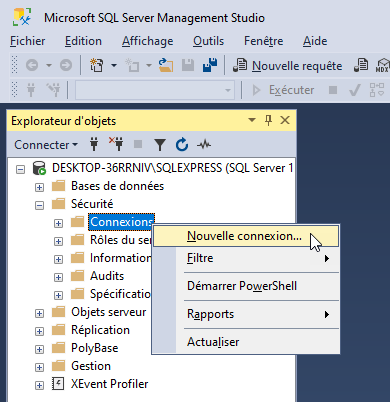The image size is (390, 402).
Task: Expand the Gestion folder
Action: coord(39,367)
